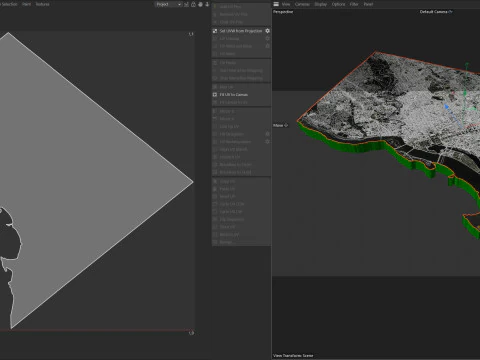Click the Stop Interactive Mapping command
The image size is (480, 360).
tap(241, 78)
